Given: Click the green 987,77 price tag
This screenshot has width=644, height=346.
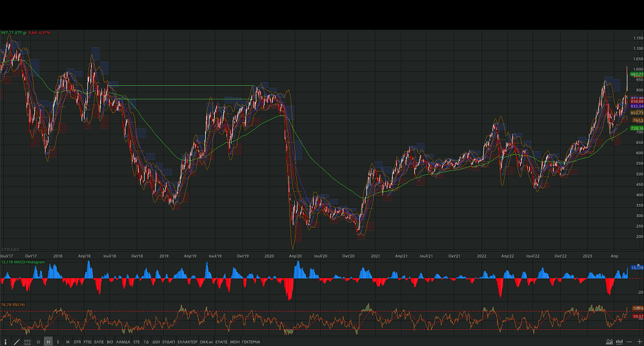Looking at the screenshot, I should (637, 74).
